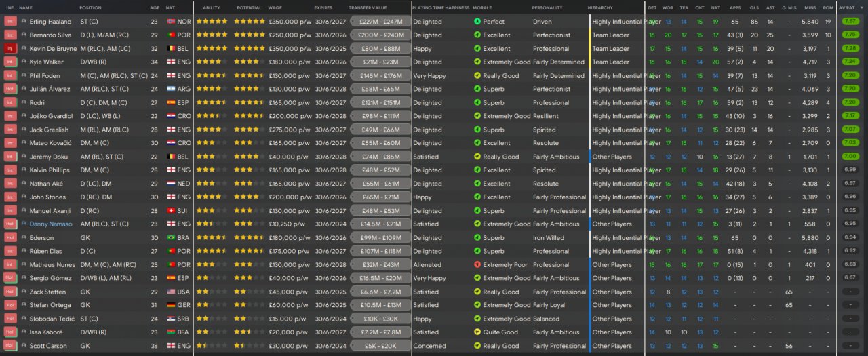This screenshot has height=356, width=868.
Task: Sort by the INF column header
Action: (9, 7)
